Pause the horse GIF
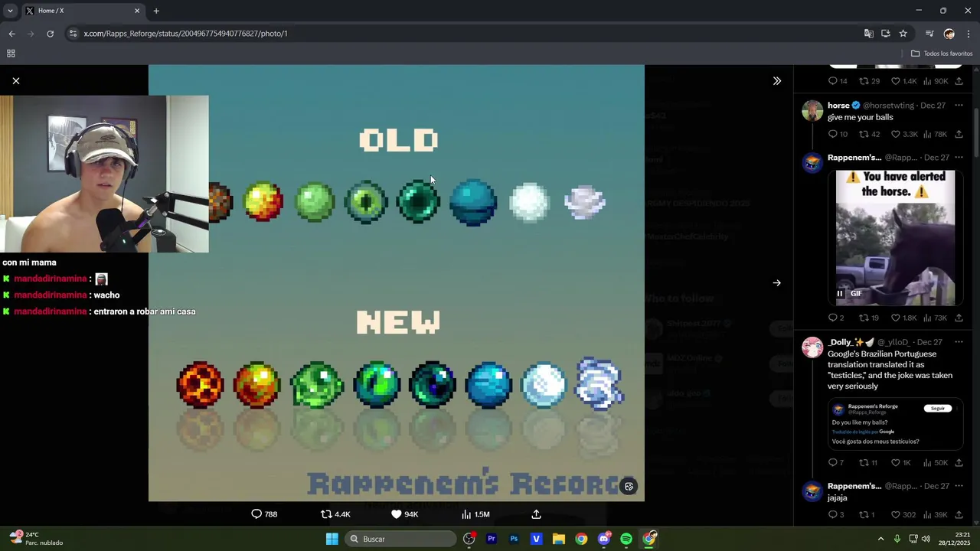 click(840, 293)
